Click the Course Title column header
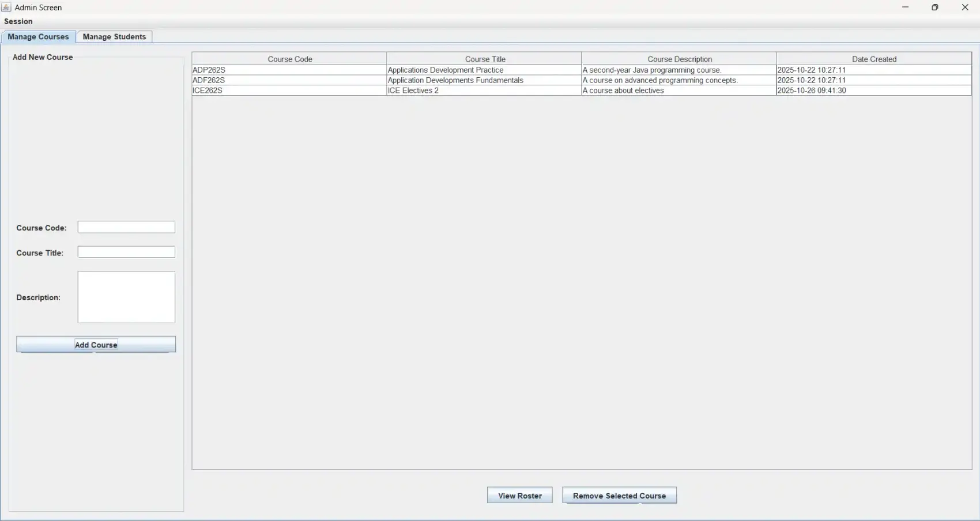Screen dimensions: 980x521 click(x=485, y=58)
